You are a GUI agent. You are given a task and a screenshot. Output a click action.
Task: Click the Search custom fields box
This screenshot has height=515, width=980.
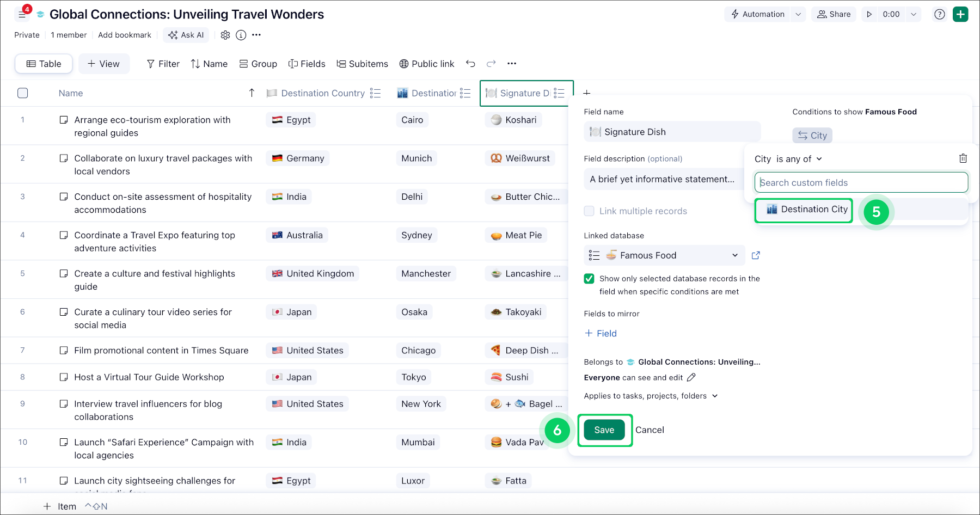coord(861,182)
